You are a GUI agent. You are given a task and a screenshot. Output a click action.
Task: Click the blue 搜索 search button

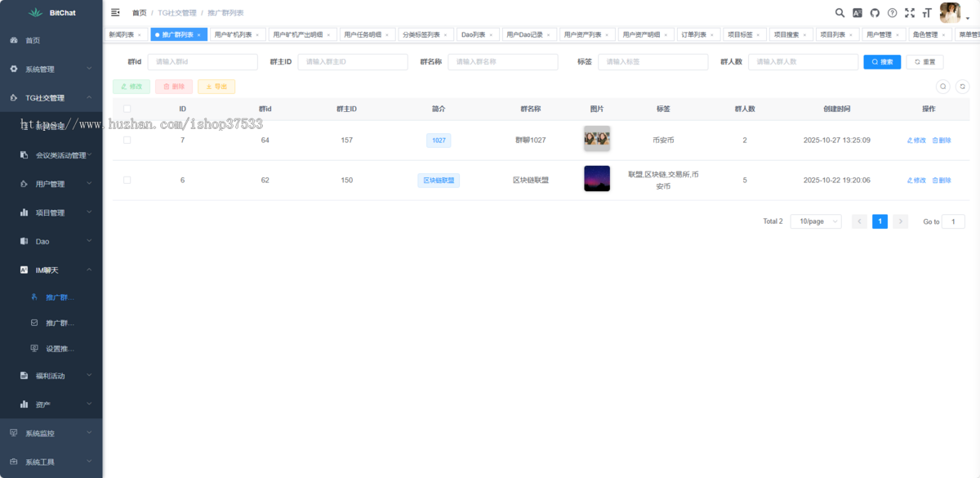pos(882,61)
